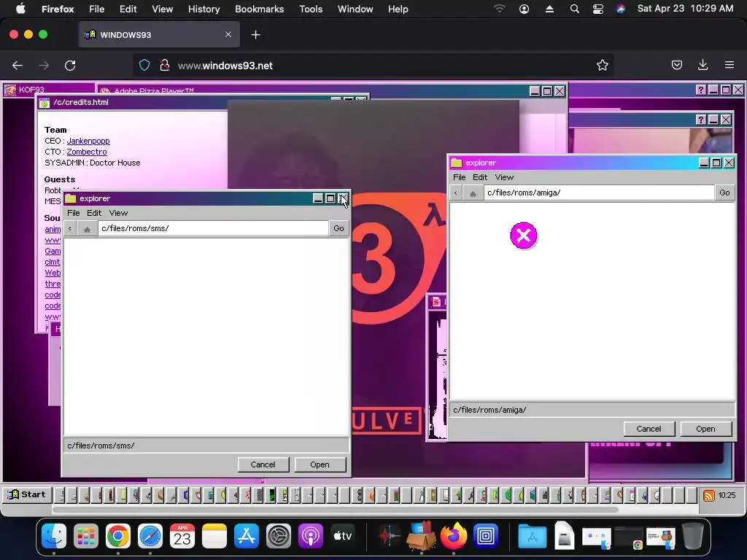Bookmark this page with the star icon

pos(602,65)
